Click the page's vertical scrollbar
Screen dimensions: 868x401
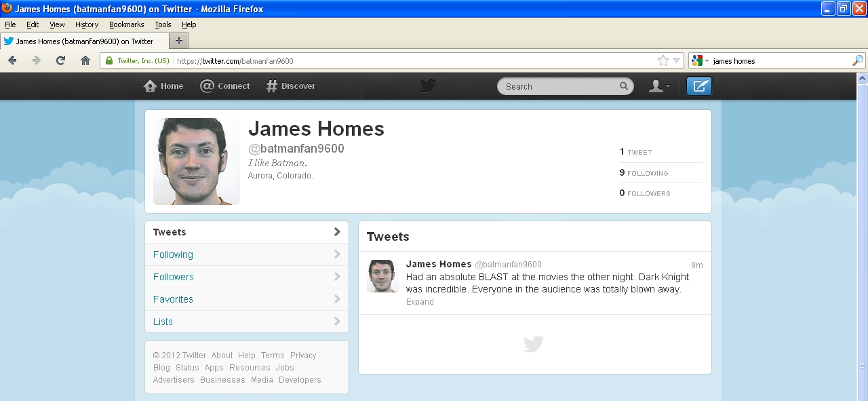863,237
